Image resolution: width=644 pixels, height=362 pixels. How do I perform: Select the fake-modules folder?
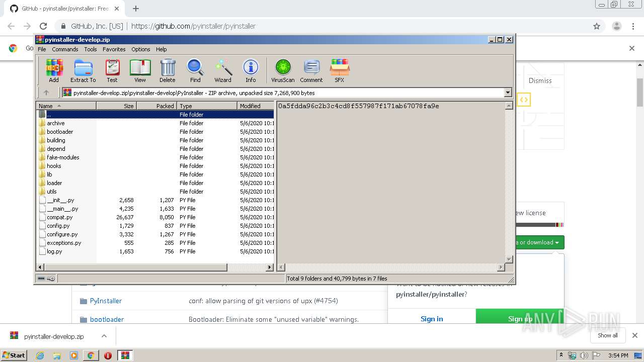[156, 157]
